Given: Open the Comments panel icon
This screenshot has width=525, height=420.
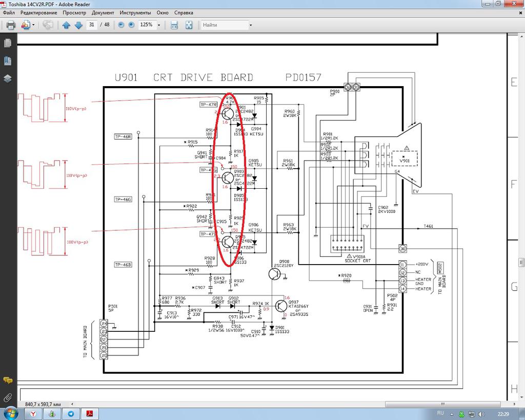Looking at the screenshot, I should [8, 381].
